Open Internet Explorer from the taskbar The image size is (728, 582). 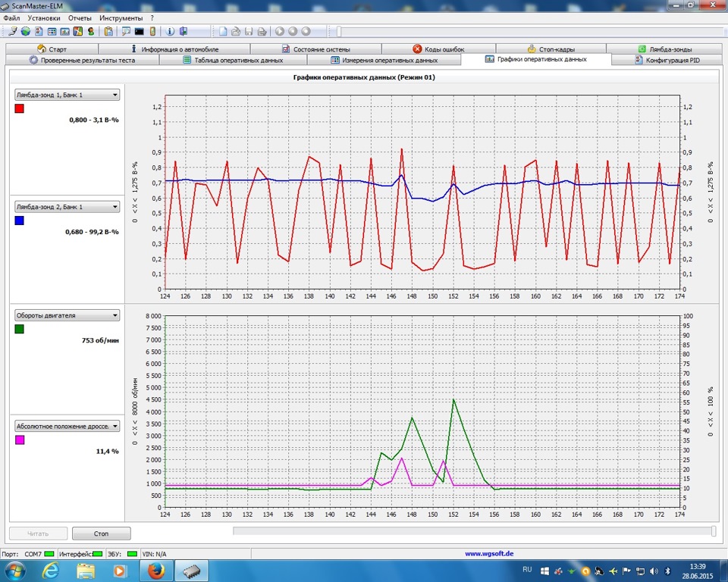[x=51, y=569]
